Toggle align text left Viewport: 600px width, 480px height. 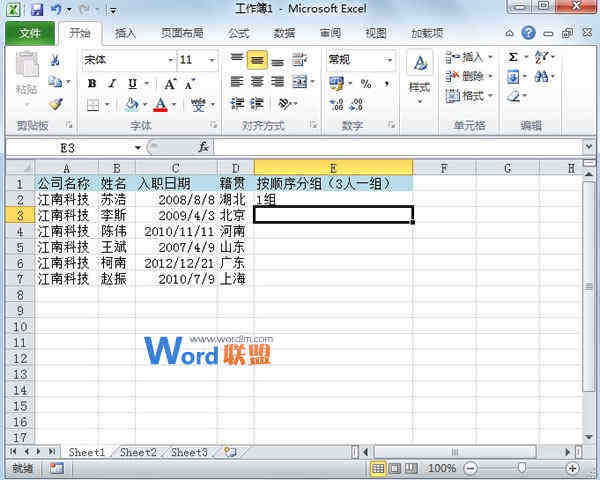click(x=237, y=82)
